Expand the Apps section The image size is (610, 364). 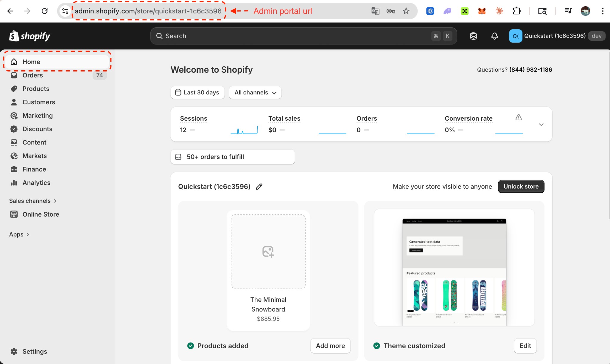18,234
